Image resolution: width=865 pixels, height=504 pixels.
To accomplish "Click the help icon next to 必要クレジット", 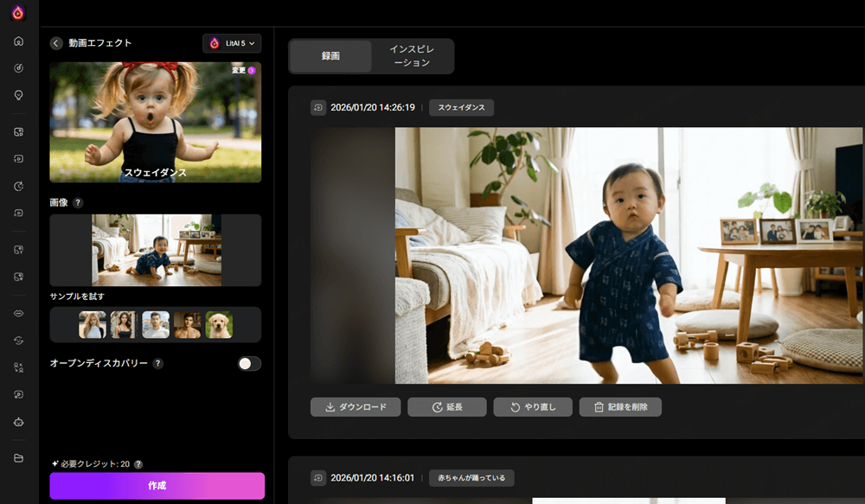I will point(138,464).
